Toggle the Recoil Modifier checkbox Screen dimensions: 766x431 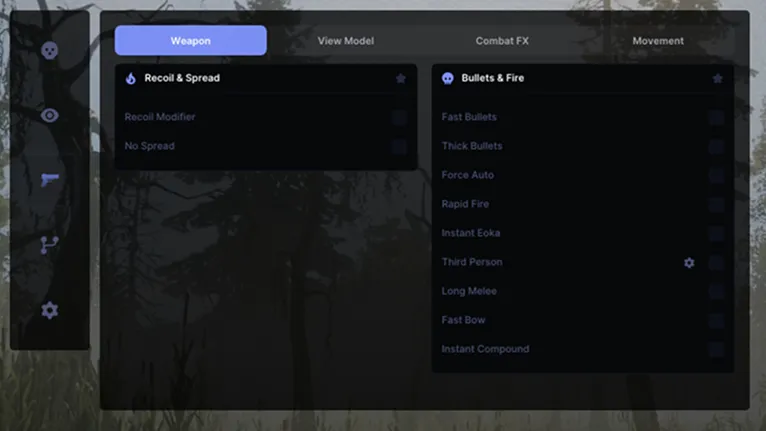pyautogui.click(x=399, y=117)
